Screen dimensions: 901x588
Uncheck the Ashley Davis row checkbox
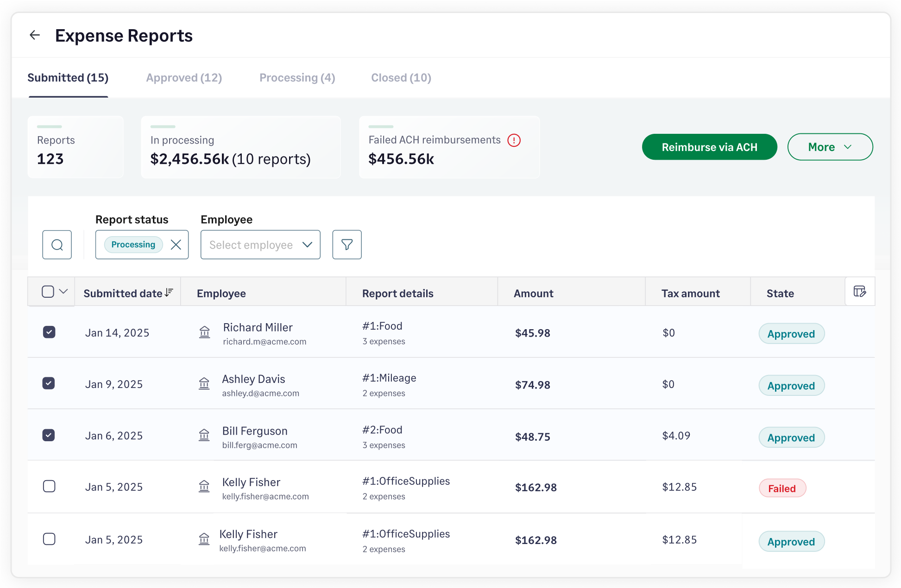pos(49,383)
